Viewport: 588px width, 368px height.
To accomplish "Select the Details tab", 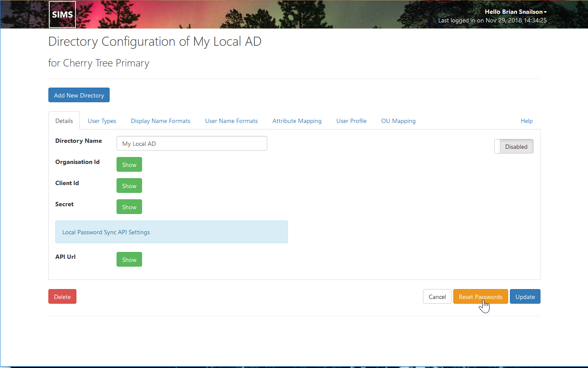I will 64,121.
